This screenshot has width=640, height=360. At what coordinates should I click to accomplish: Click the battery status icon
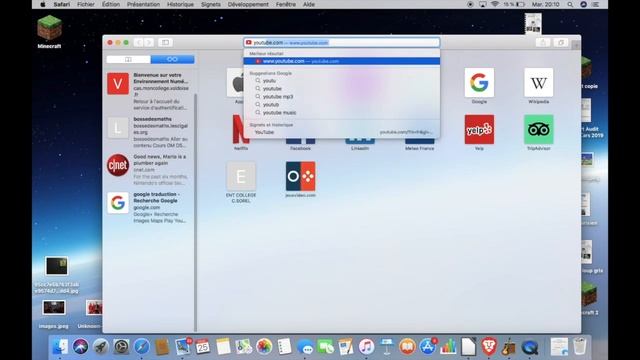coord(521,4)
